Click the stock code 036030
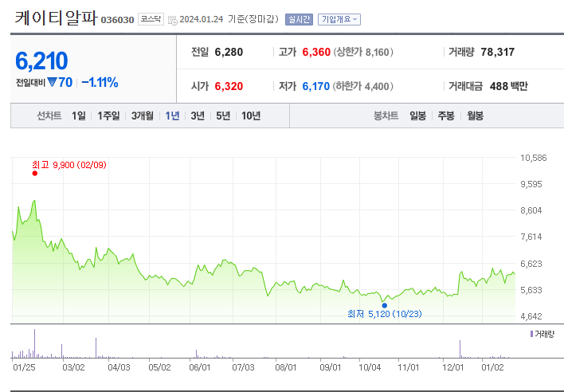The height and width of the screenshot is (392, 564). click(x=117, y=20)
